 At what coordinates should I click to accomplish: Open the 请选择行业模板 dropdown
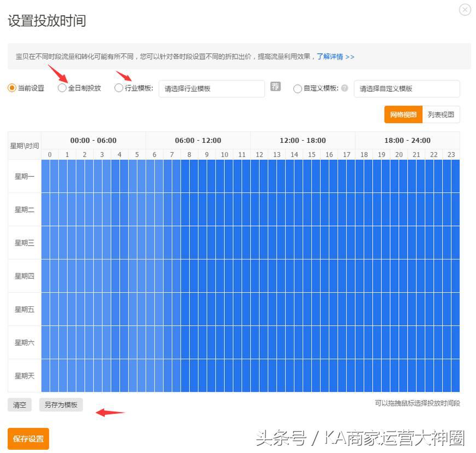click(x=211, y=88)
